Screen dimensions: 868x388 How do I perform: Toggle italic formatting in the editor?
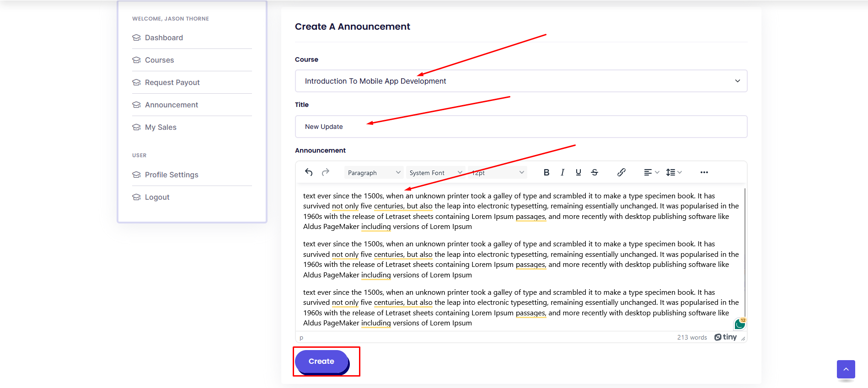562,172
